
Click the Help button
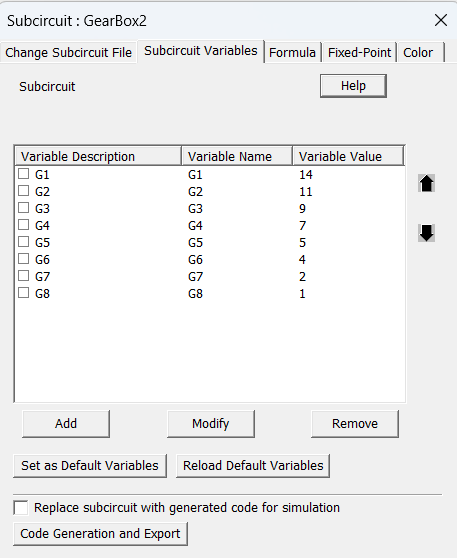click(353, 86)
